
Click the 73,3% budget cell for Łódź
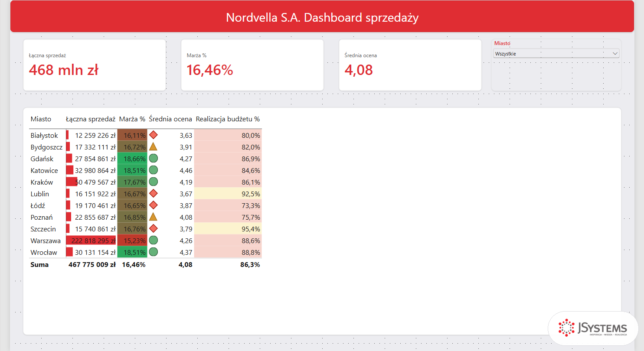[x=228, y=205]
